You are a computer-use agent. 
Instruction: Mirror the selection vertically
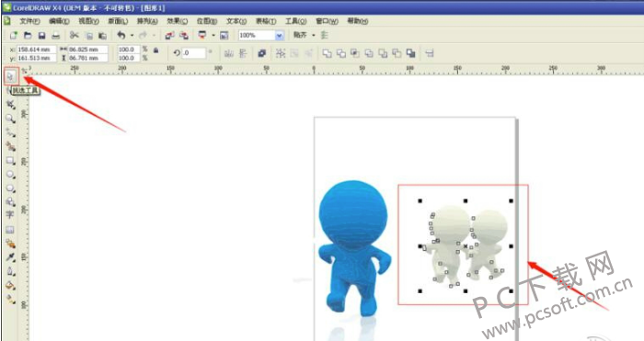point(243,53)
